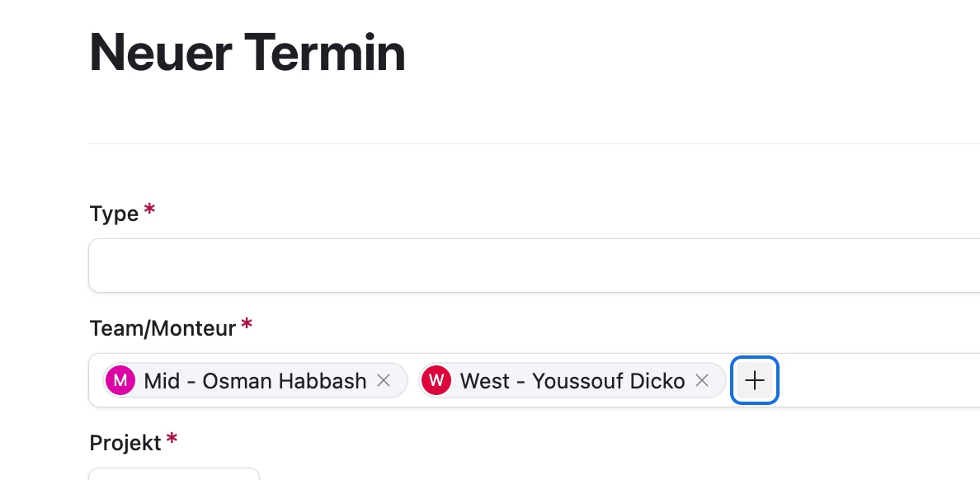This screenshot has height=480, width=980.
Task: Click the word Neuer in the title
Action: point(161,53)
